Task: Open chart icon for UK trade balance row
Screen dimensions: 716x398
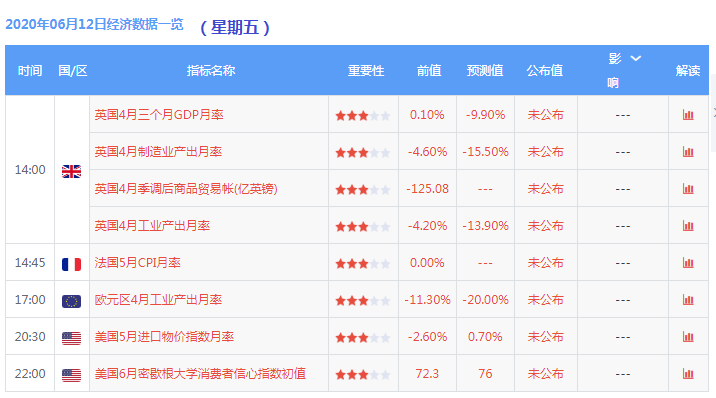Action: tap(688, 189)
